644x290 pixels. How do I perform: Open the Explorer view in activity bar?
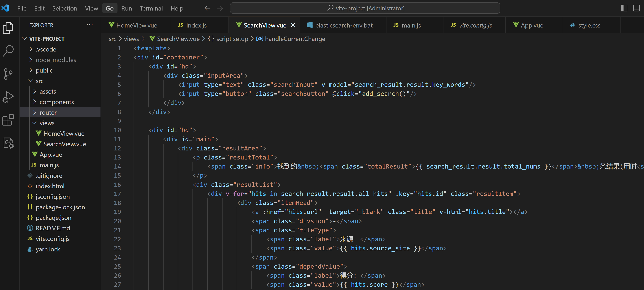coord(8,28)
